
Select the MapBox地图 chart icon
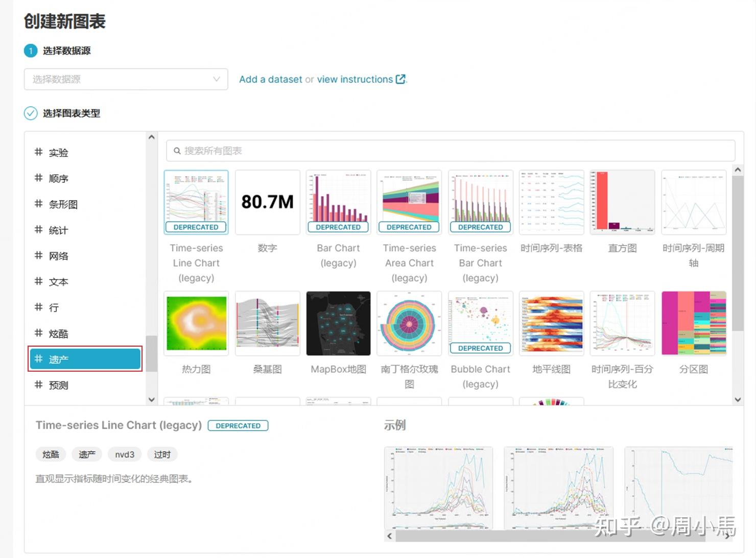pyautogui.click(x=338, y=323)
